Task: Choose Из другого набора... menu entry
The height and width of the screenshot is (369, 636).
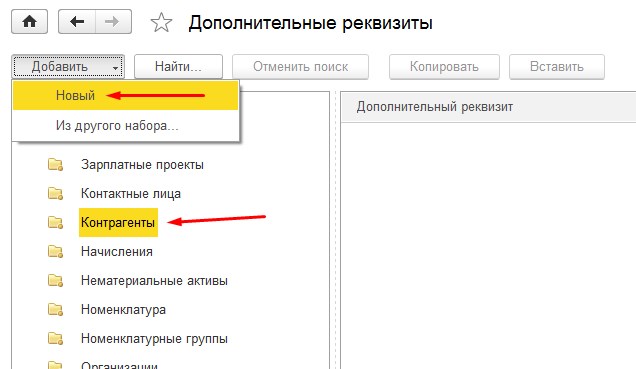Action: pyautogui.click(x=125, y=125)
